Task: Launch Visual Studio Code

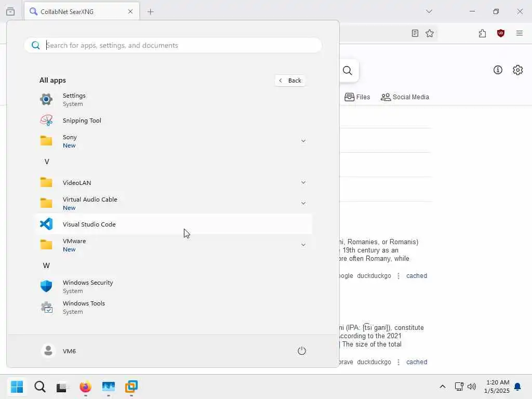Action: pyautogui.click(x=173, y=224)
